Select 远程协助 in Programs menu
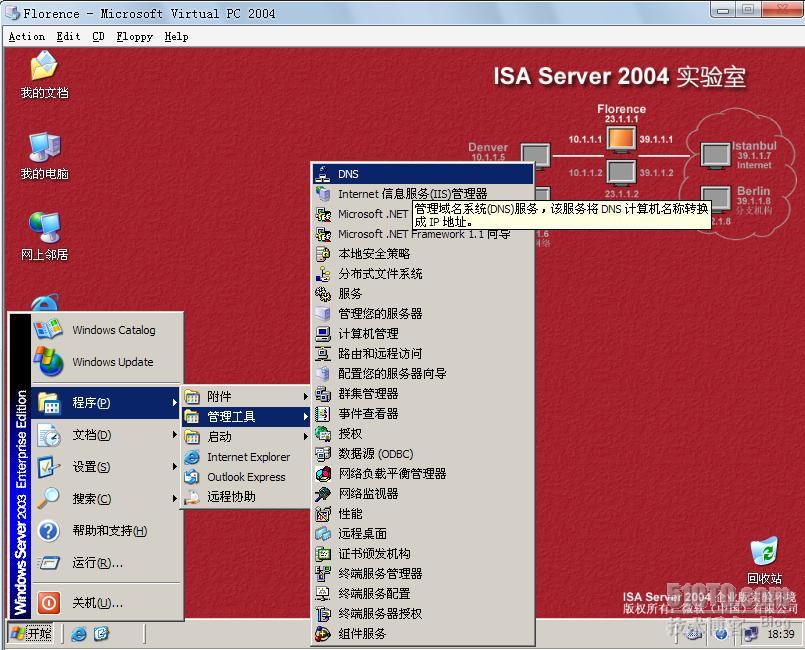The width and height of the screenshot is (805, 650). click(x=246, y=496)
